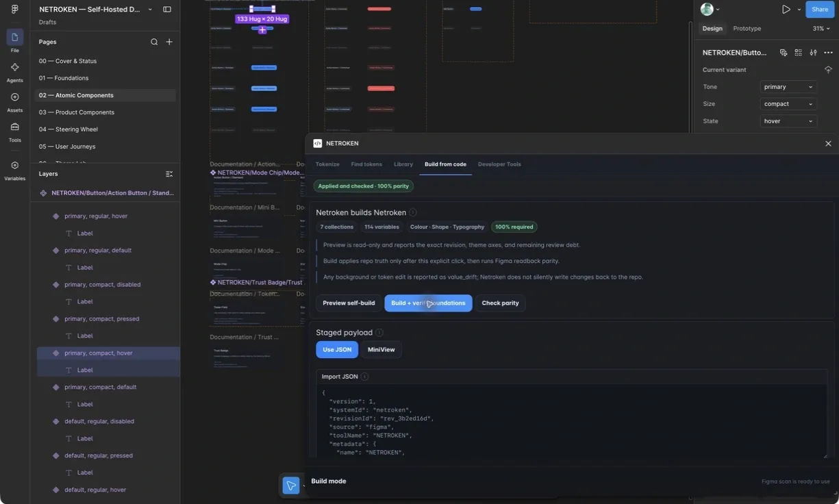
Task: Open the Tools panel
Action: [14, 131]
